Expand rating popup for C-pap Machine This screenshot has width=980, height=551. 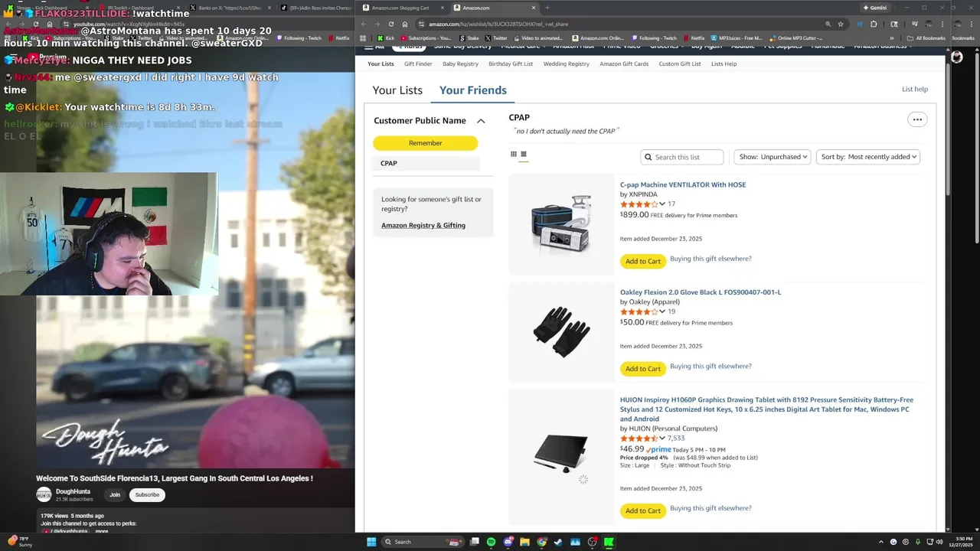coord(662,204)
